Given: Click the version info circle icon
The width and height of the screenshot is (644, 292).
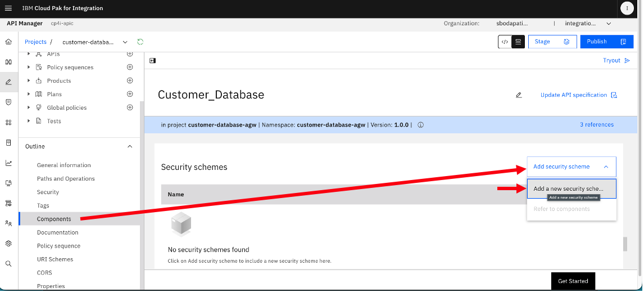Looking at the screenshot, I should pyautogui.click(x=420, y=124).
